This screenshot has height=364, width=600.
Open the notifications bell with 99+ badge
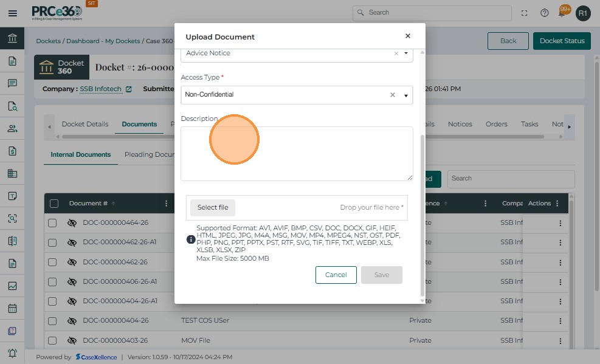564,12
